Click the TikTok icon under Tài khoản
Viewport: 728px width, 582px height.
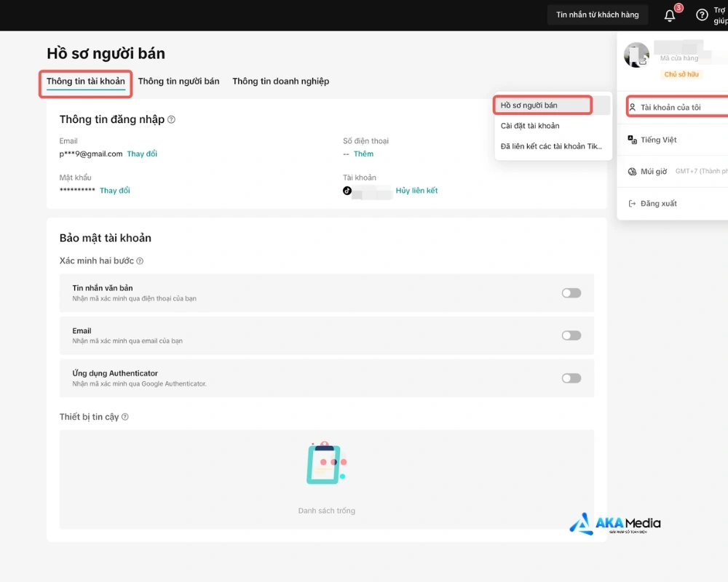[x=347, y=191]
